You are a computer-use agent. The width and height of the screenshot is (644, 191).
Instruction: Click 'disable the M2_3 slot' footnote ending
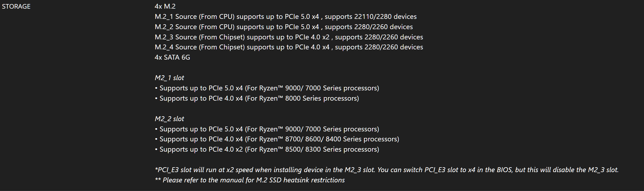click(x=585, y=170)
